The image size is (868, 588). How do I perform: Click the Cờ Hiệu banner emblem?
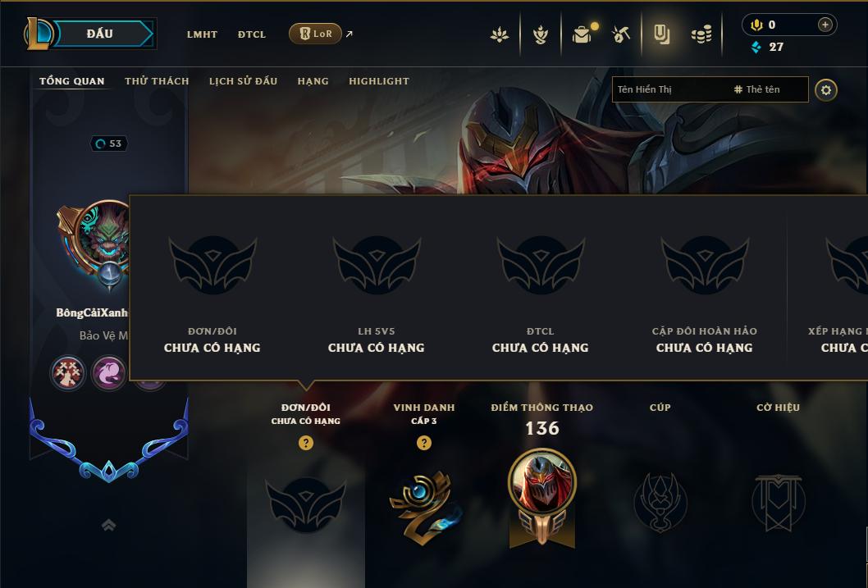[779, 502]
